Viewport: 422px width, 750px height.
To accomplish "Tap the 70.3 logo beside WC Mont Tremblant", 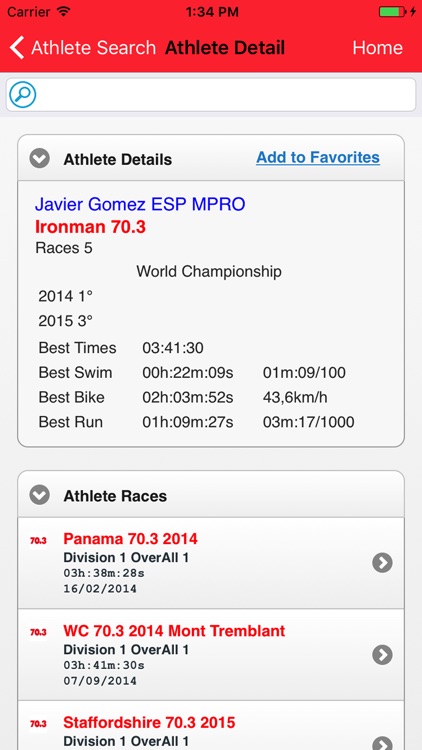I will tap(38, 632).
